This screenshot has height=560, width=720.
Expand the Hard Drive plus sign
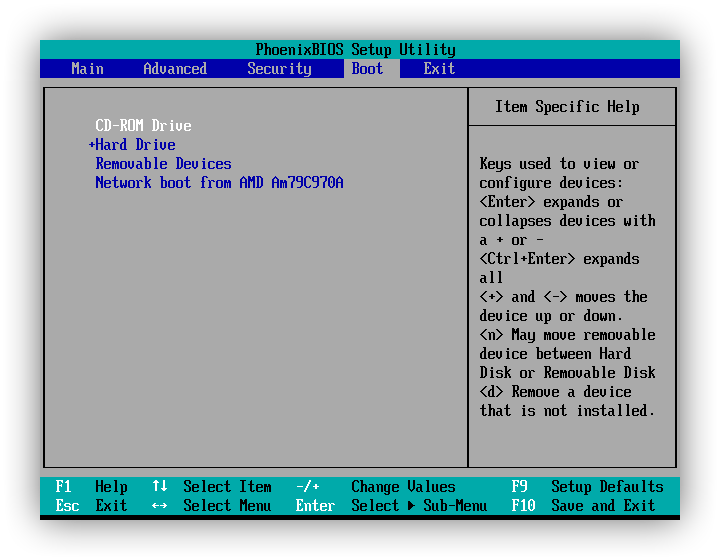tap(91, 145)
